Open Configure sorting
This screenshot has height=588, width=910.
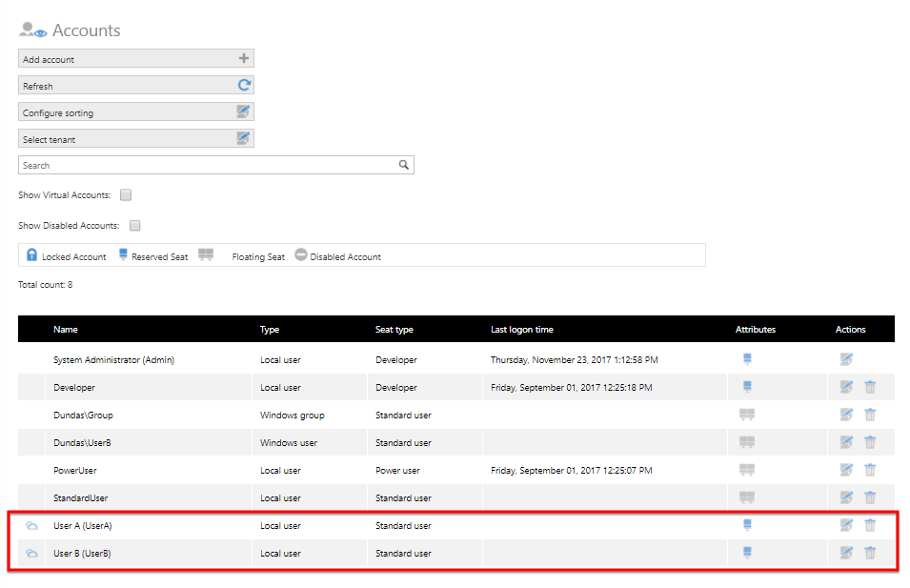tap(136, 112)
